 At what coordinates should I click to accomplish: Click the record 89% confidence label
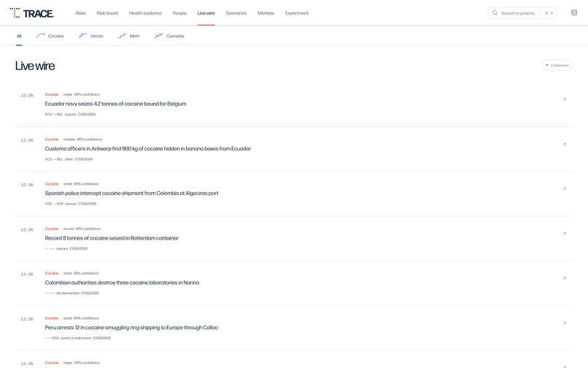tap(82, 229)
